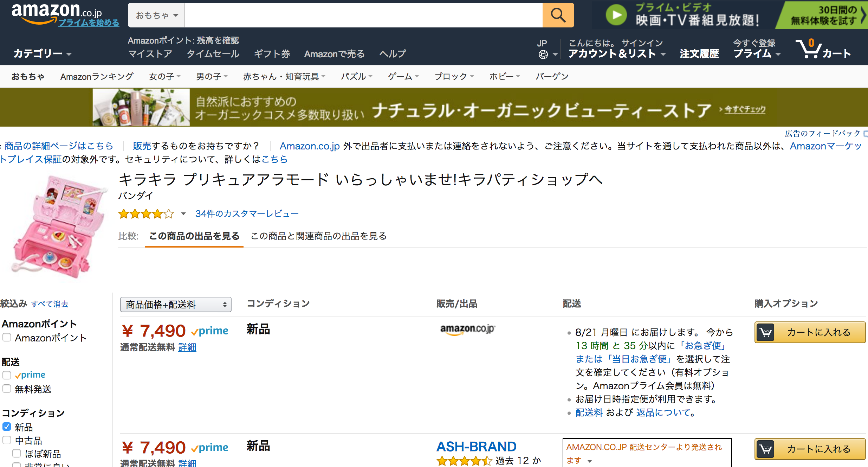868x467 pixels.
Task: Expand the ゲーム submenu
Action: pos(403,76)
